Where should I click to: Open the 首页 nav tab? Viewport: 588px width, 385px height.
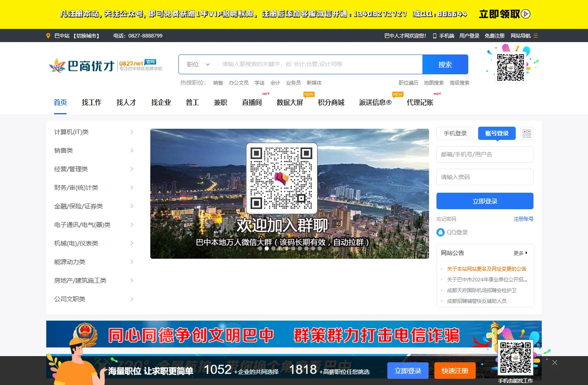[60, 102]
